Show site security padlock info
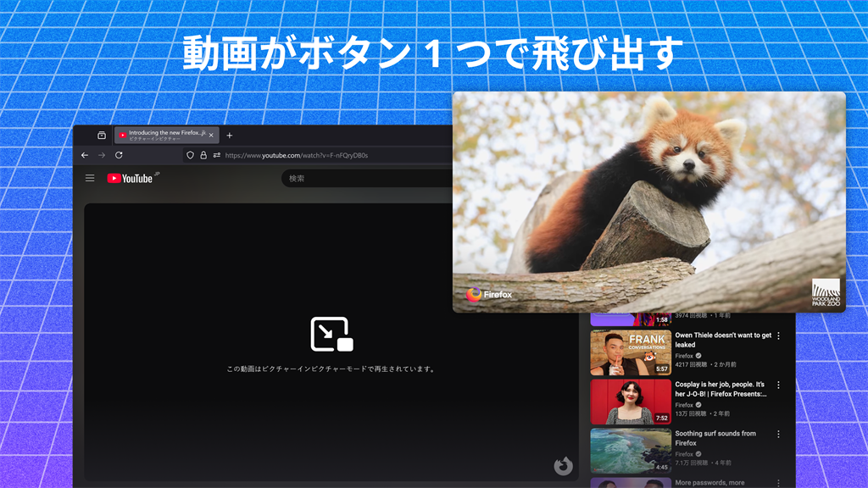The image size is (868, 488). point(203,156)
